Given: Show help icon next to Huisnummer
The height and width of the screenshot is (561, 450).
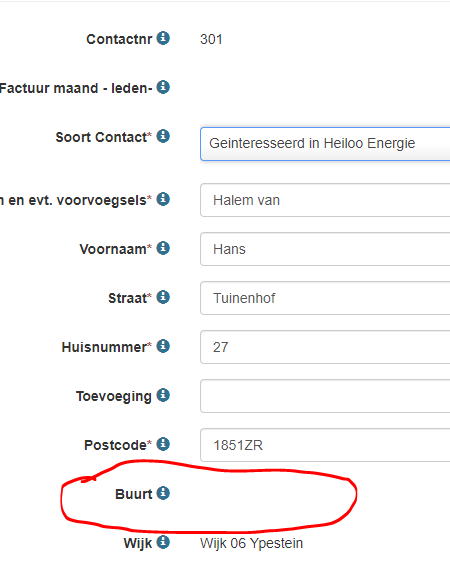Looking at the screenshot, I should coord(163,346).
